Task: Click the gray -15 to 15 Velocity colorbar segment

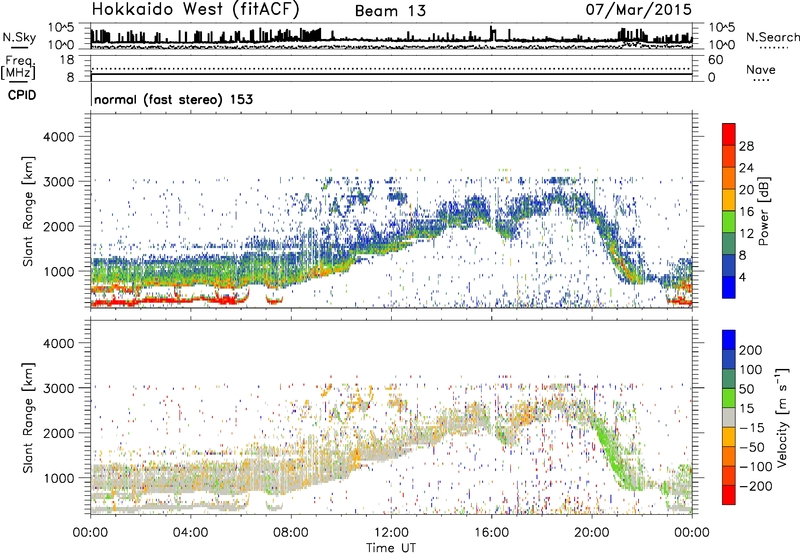Action: pos(729,418)
